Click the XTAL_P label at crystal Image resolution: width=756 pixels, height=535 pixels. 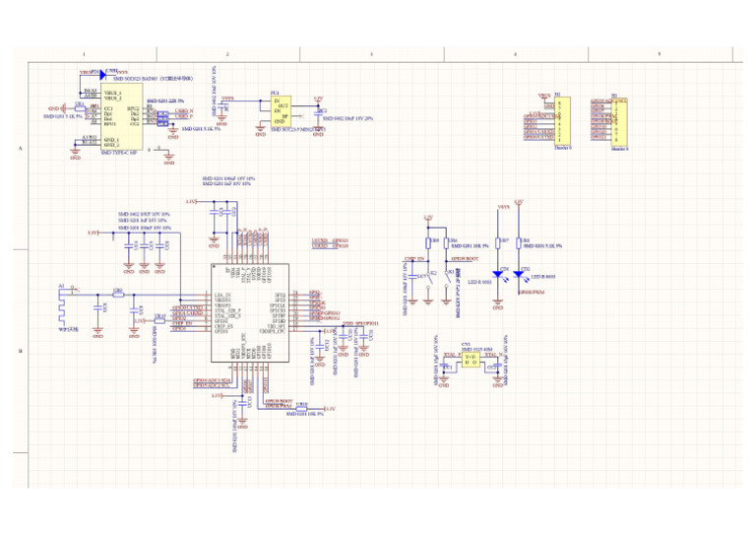click(452, 355)
